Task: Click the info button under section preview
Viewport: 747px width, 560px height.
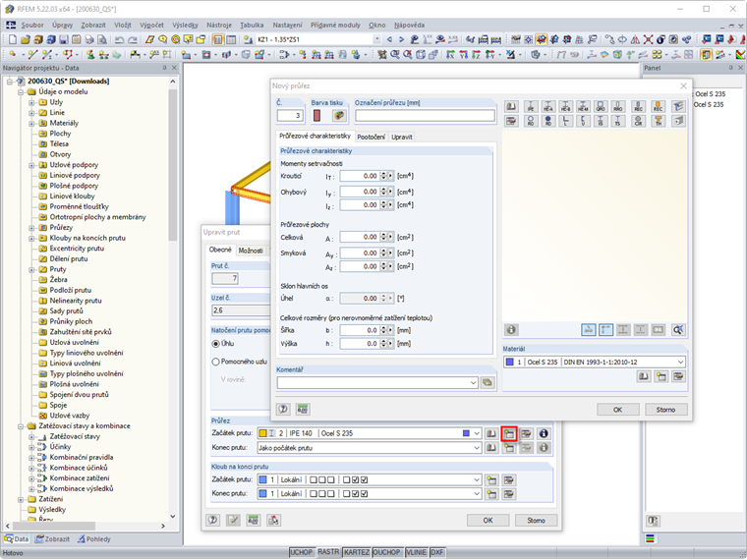Action: [511, 329]
